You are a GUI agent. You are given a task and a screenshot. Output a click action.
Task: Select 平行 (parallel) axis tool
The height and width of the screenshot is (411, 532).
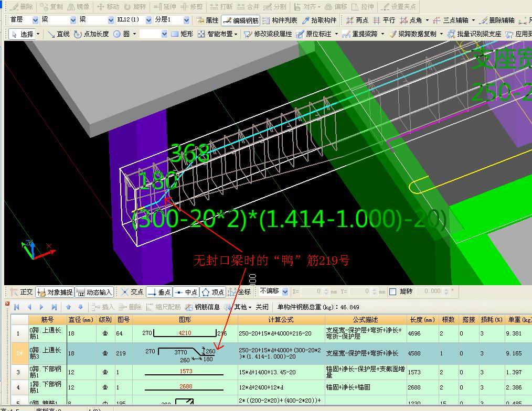(384, 20)
